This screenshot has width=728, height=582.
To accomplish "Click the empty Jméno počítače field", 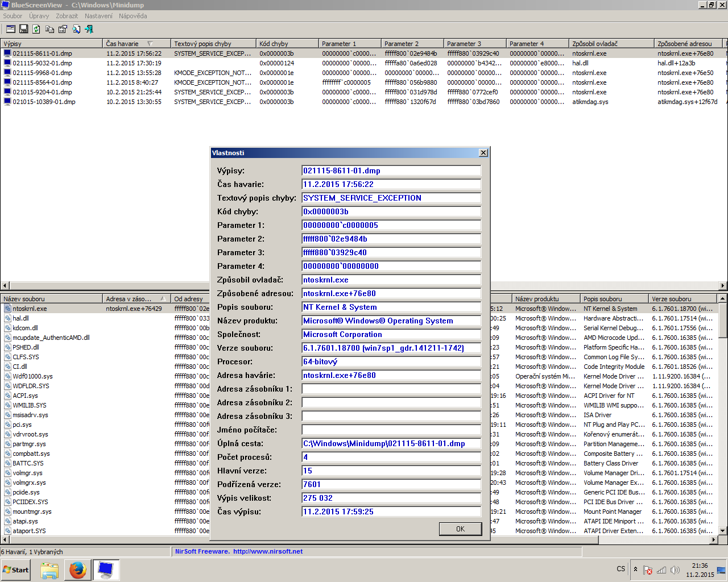I will [391, 430].
